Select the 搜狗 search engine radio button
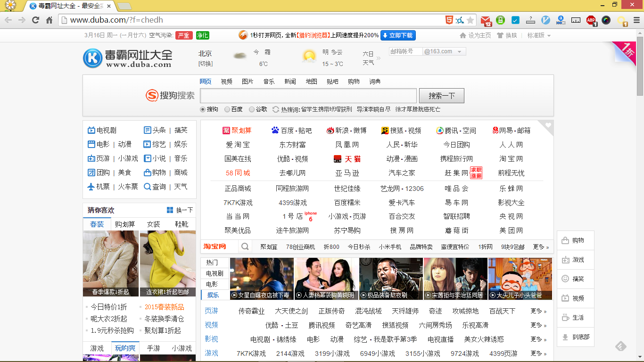This screenshot has height=362, width=644. click(x=203, y=109)
